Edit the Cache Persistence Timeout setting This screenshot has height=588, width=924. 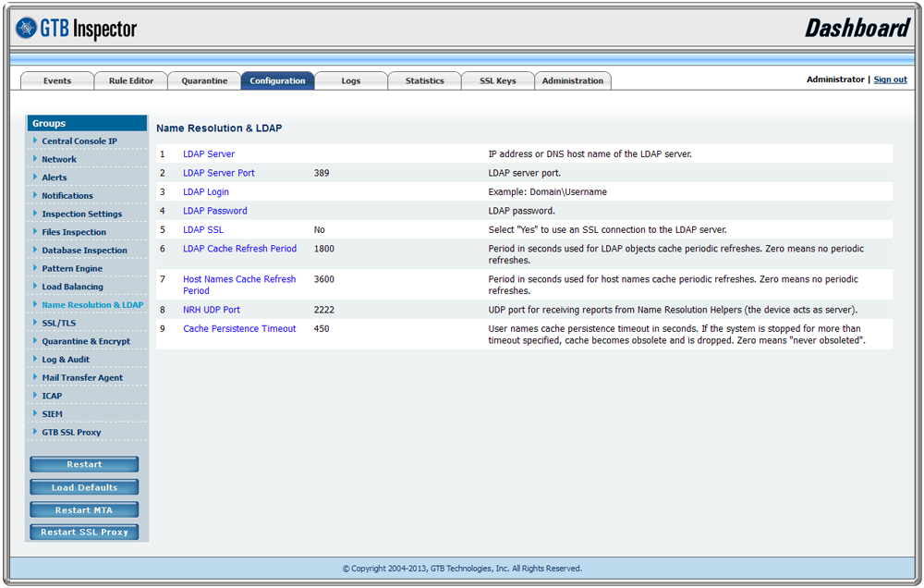click(239, 328)
